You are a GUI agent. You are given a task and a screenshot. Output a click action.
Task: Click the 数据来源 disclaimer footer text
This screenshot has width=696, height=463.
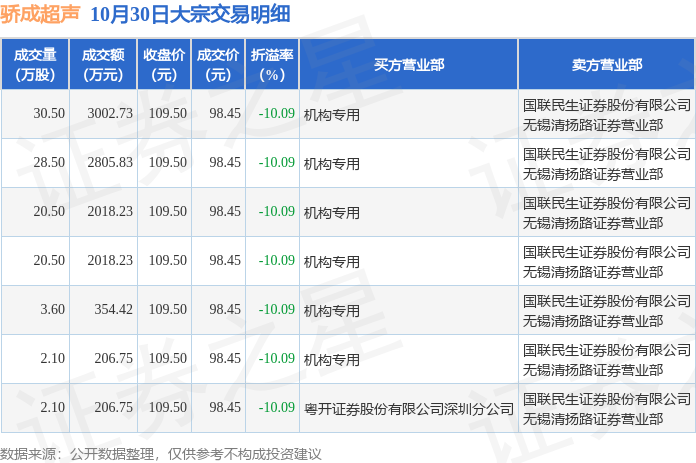[161, 453]
